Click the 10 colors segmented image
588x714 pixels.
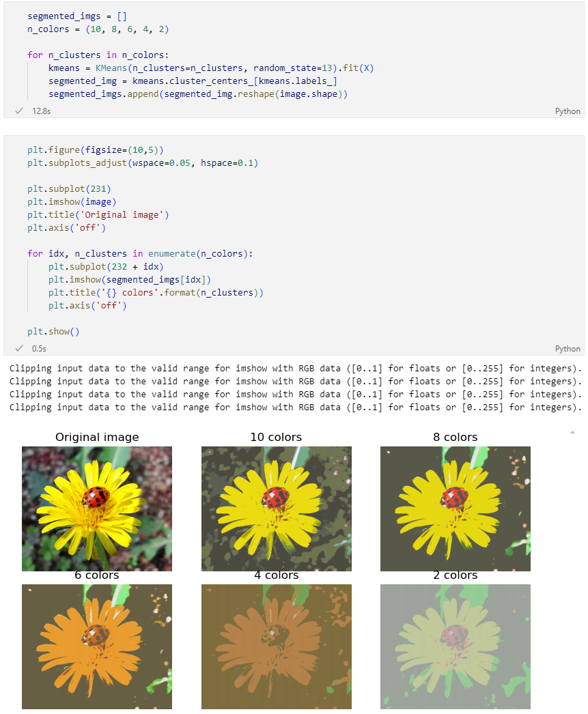tap(277, 509)
